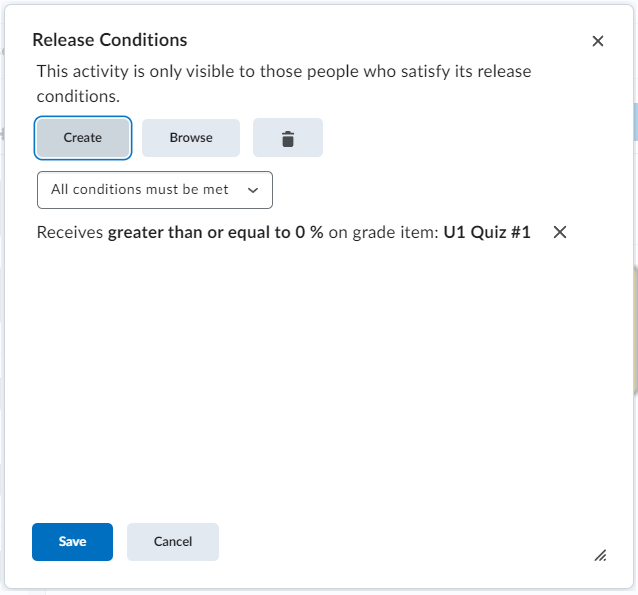
Task: Click the bold U1 Quiz #1 text
Action: coord(487,232)
